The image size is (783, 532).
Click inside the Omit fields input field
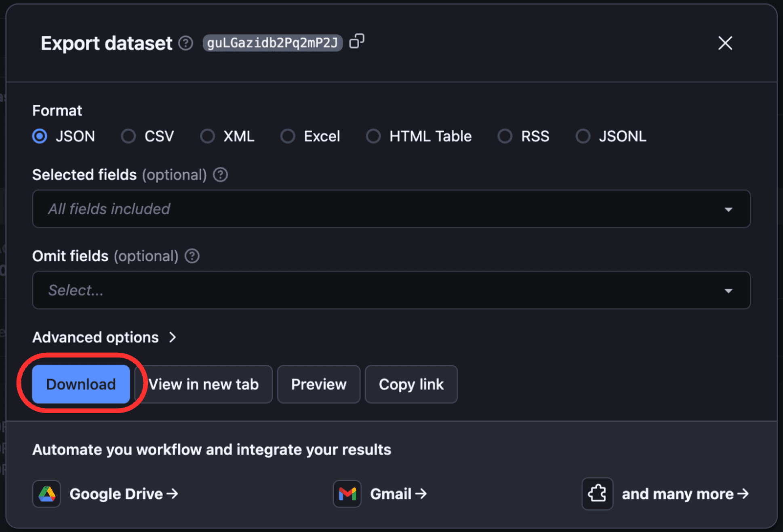click(x=391, y=290)
